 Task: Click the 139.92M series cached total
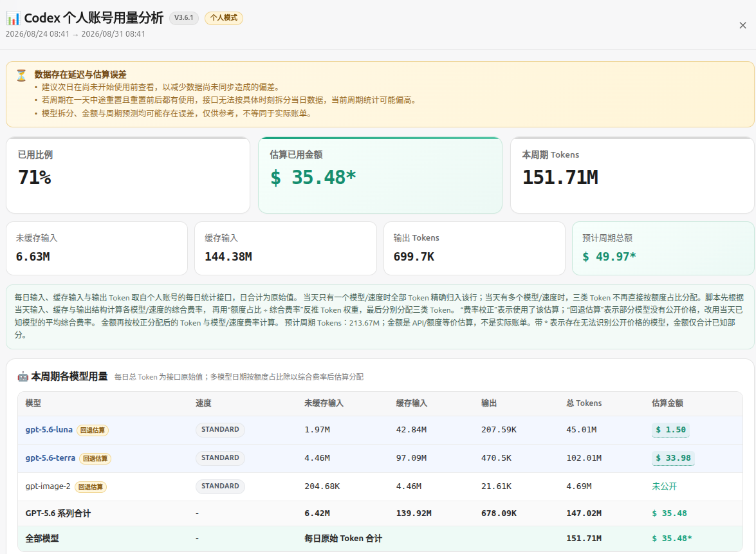[x=414, y=513]
